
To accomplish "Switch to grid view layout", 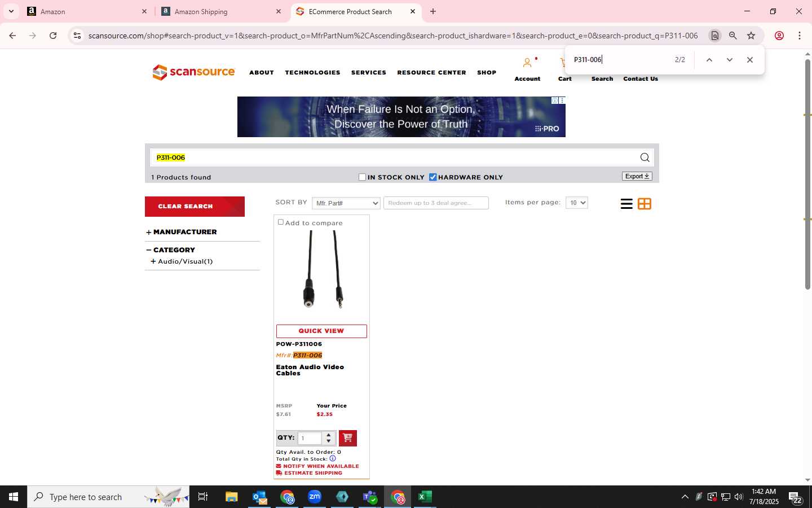I will (x=645, y=204).
